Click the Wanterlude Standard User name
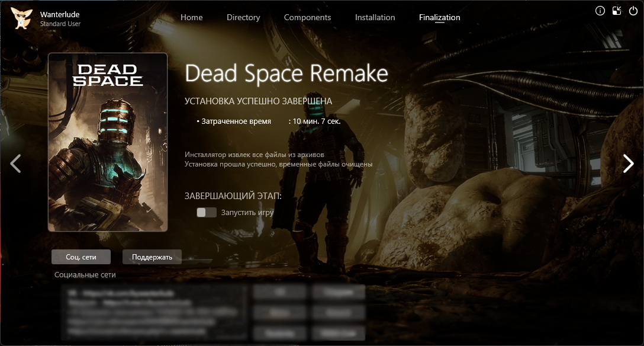Screen dimensions: 644x346 60,18
